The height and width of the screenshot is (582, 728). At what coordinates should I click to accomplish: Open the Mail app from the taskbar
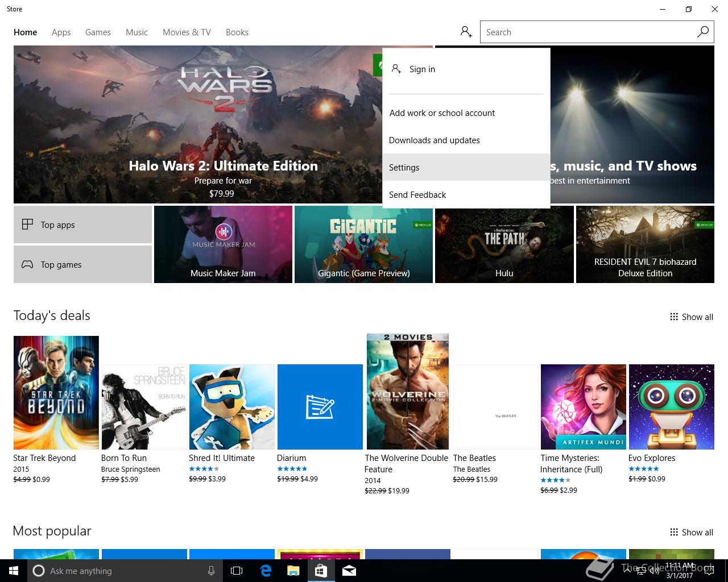[349, 571]
